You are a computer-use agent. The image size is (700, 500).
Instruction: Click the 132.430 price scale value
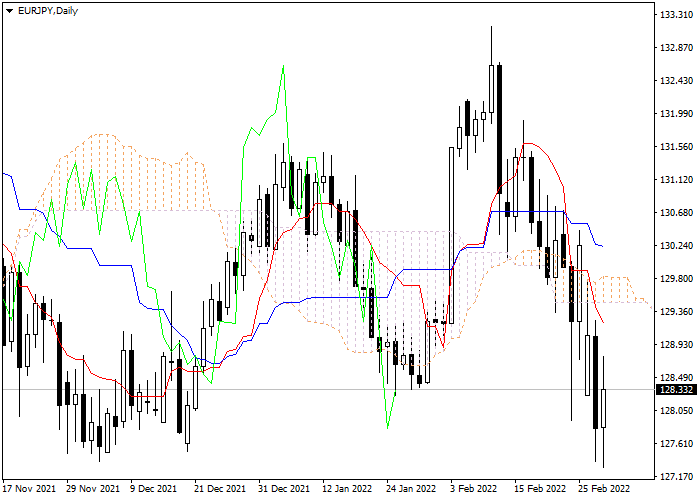[676, 81]
